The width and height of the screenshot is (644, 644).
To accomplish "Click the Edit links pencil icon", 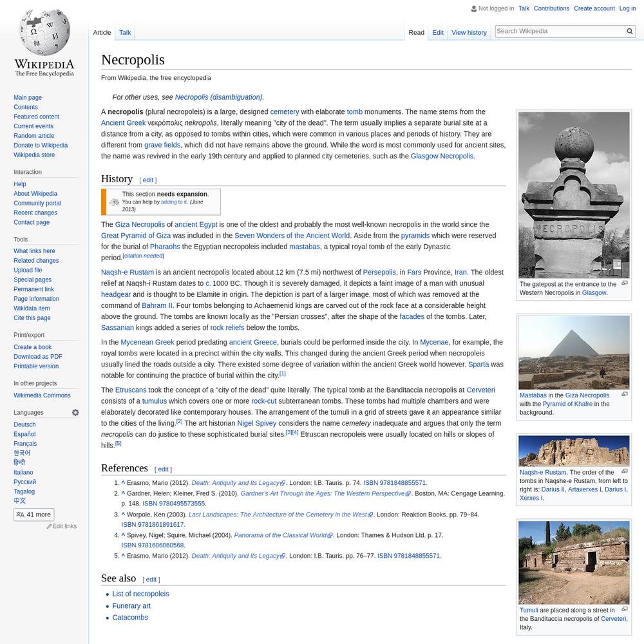I will 49,526.
